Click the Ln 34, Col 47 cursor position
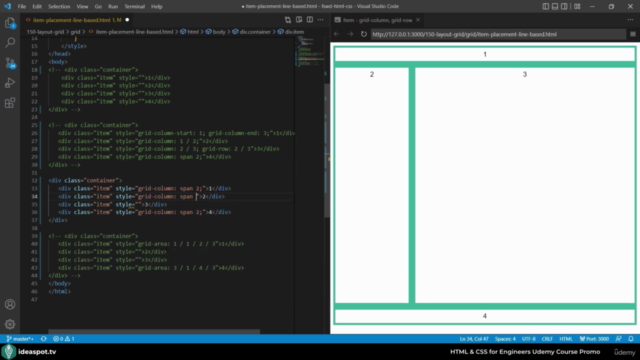The width and height of the screenshot is (640, 360). coord(474,339)
